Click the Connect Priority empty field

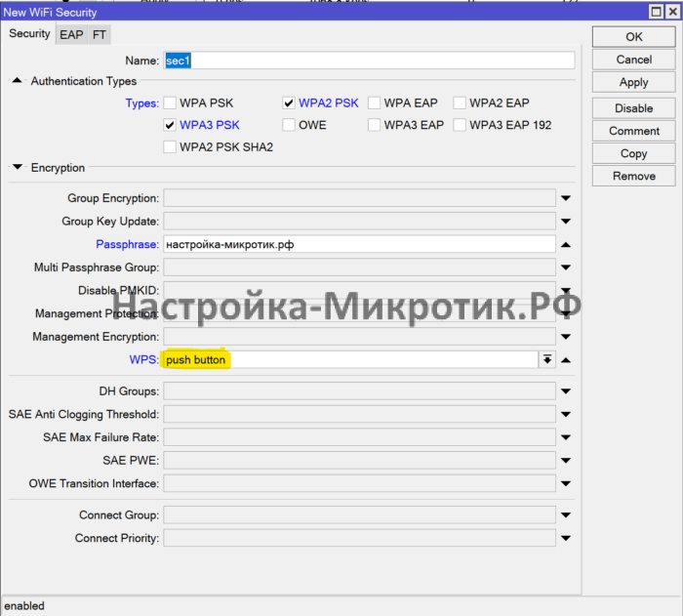pyautogui.click(x=359, y=538)
